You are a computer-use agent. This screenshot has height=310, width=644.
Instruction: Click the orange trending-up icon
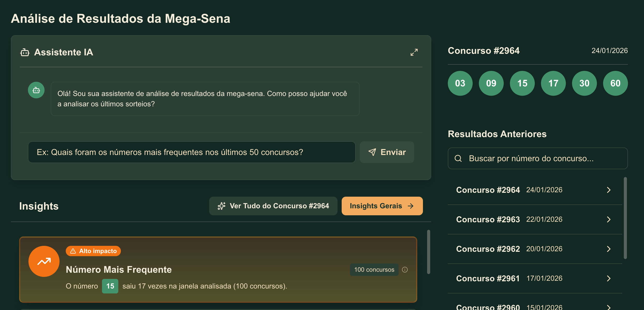point(44,261)
